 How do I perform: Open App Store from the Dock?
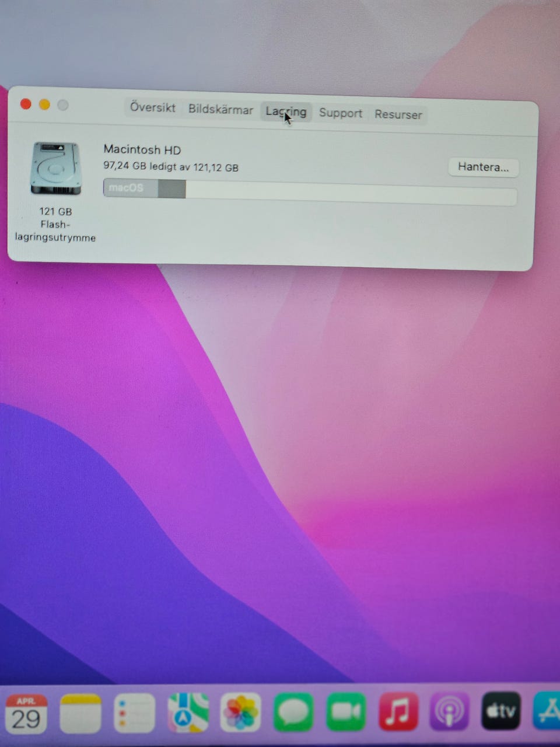click(x=547, y=710)
